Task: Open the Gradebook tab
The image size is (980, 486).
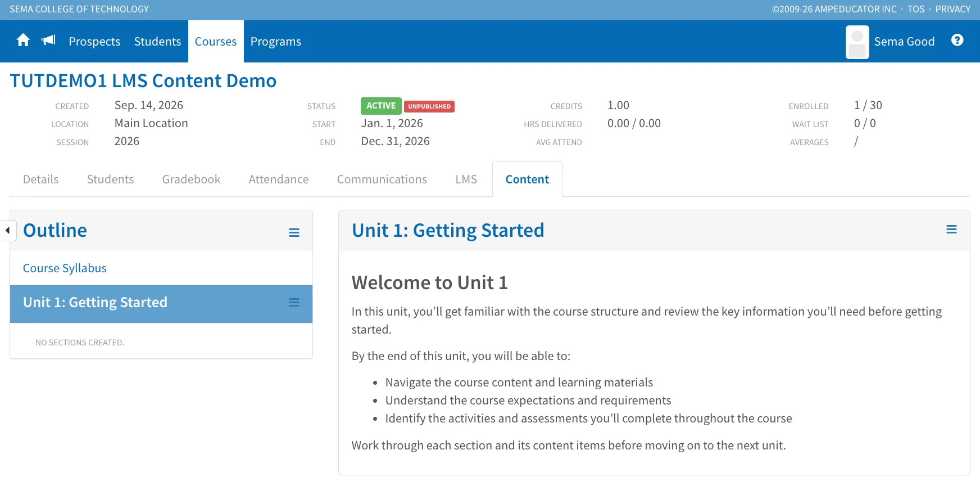Action: (191, 179)
